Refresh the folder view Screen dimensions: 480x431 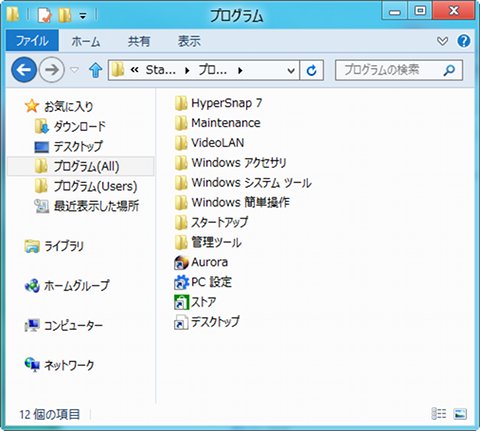tap(311, 70)
